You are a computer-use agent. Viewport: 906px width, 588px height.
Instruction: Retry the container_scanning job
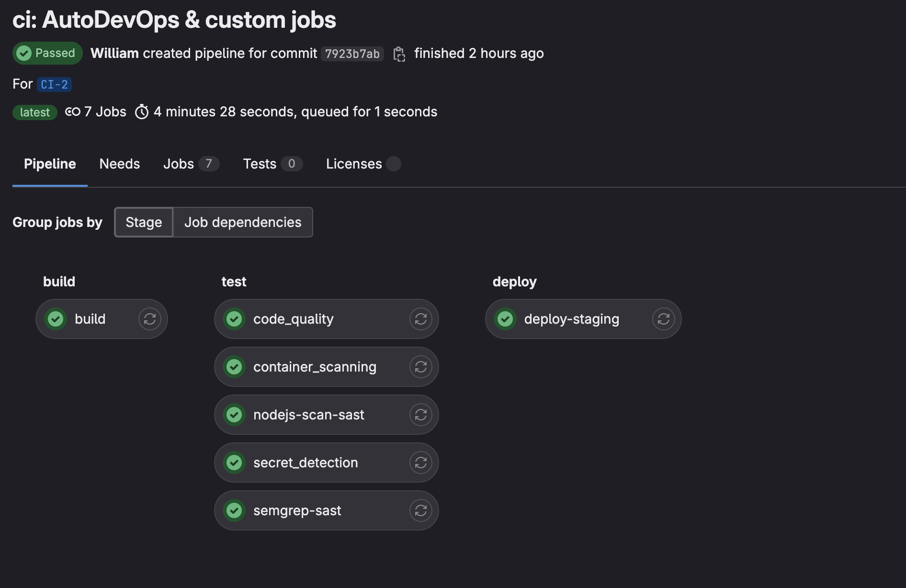click(421, 367)
